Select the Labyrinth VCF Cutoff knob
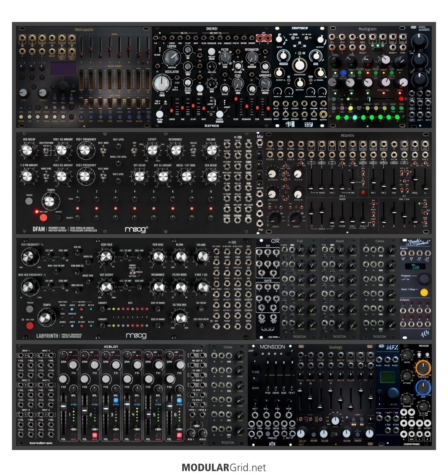Image resolution: width=448 pixels, height=476 pixels. coord(106,287)
